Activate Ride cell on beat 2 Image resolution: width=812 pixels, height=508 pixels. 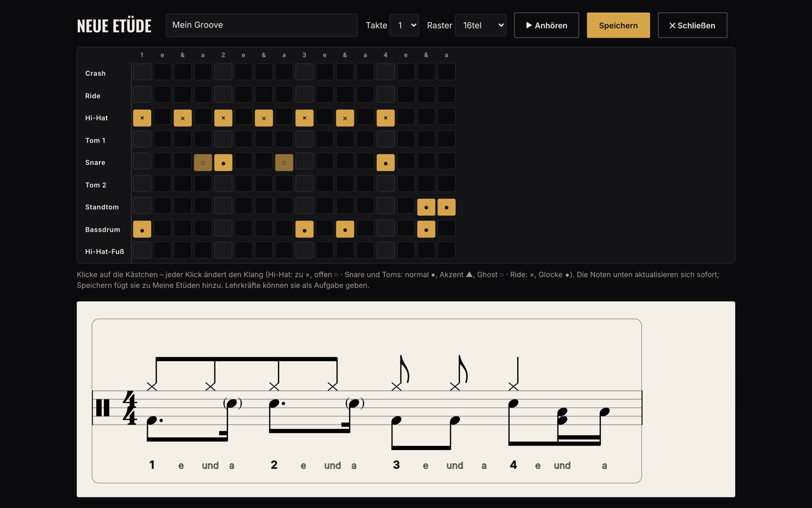223,94
